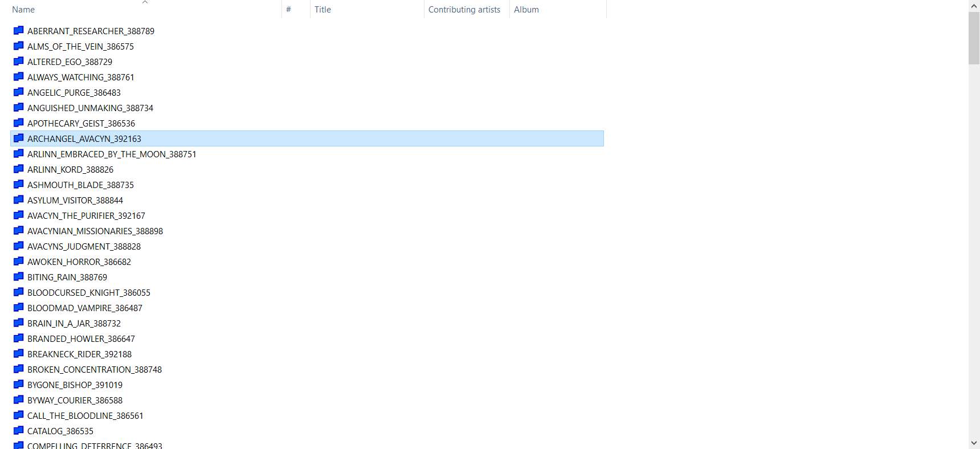Click the # track number column header
Screen dimensions: 980x449
click(x=288, y=10)
